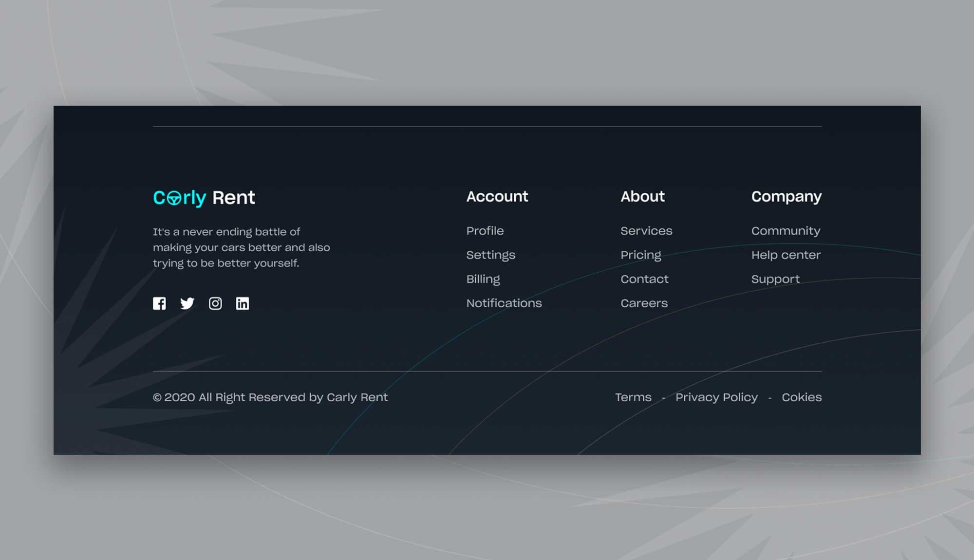The width and height of the screenshot is (974, 560).
Task: Click the Contact link
Action: click(x=644, y=279)
